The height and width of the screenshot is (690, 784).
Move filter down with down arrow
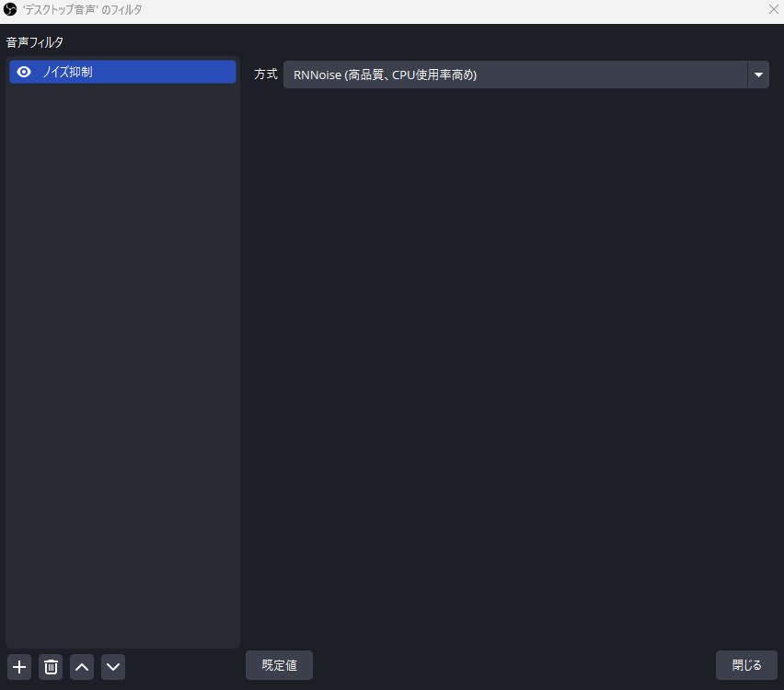point(113,667)
